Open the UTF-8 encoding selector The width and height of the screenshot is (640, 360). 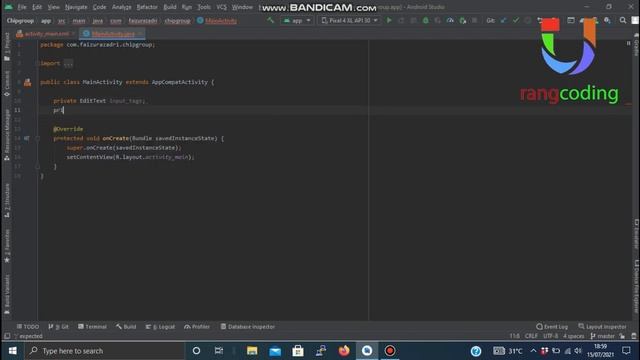(550, 336)
